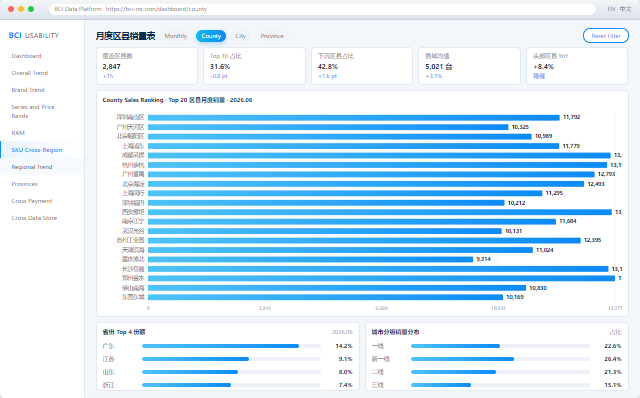Click the bar labeled 11,295
Screen dimensions: 640x398
pyautogui.click(x=345, y=193)
